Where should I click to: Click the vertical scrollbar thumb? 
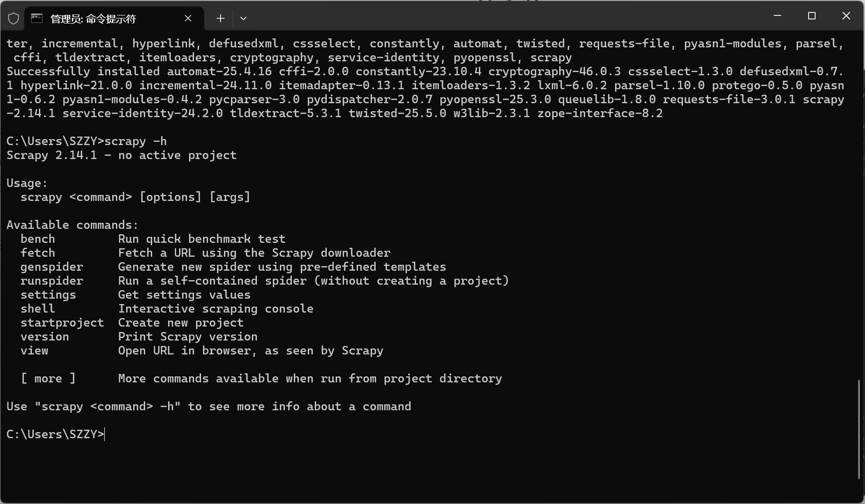pyautogui.click(x=859, y=429)
